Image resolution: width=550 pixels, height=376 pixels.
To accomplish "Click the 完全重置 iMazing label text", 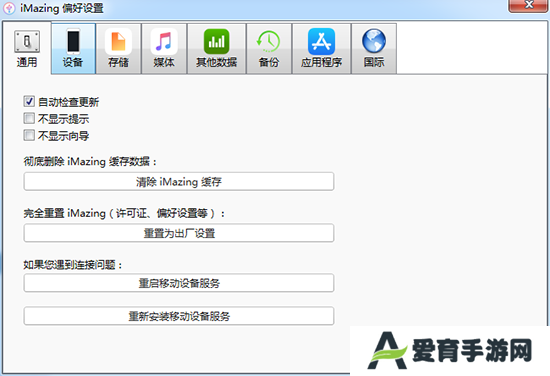I will (x=124, y=213).
